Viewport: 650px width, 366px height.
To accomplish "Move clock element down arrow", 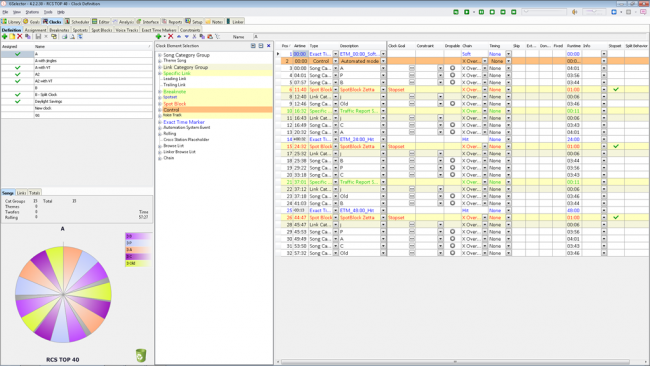I will (x=187, y=36).
